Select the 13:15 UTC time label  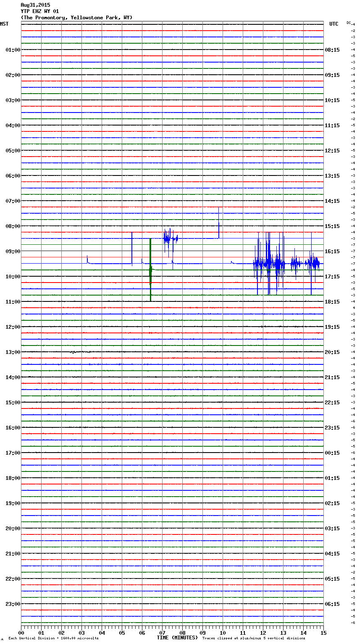(x=332, y=176)
